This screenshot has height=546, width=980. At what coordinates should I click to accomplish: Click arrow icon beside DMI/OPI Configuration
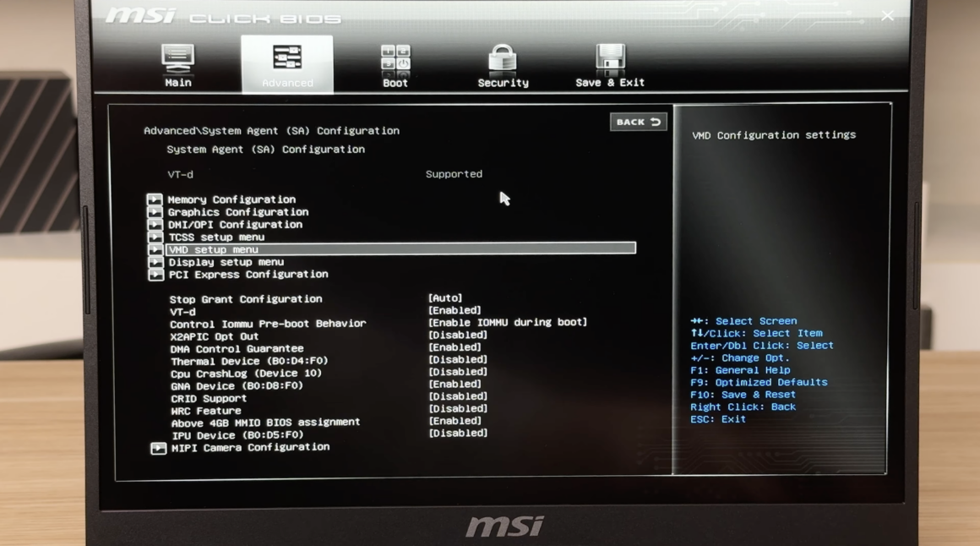(155, 225)
